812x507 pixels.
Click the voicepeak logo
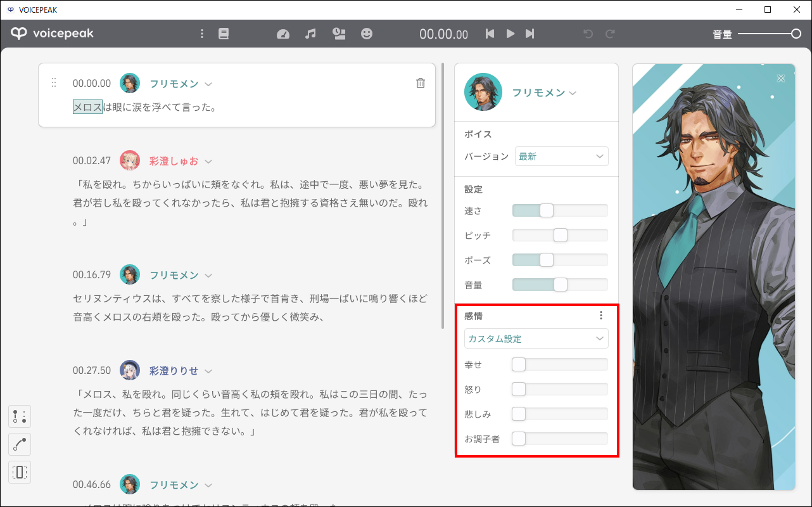click(52, 34)
